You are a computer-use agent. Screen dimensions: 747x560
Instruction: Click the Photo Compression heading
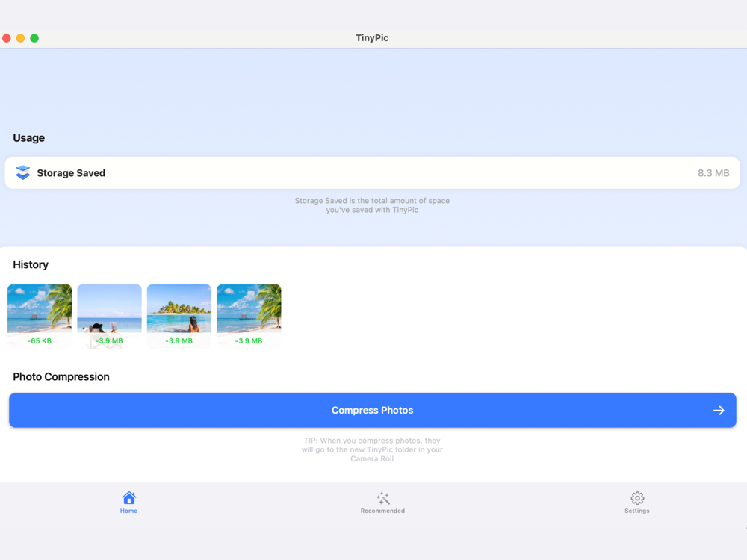tap(61, 376)
